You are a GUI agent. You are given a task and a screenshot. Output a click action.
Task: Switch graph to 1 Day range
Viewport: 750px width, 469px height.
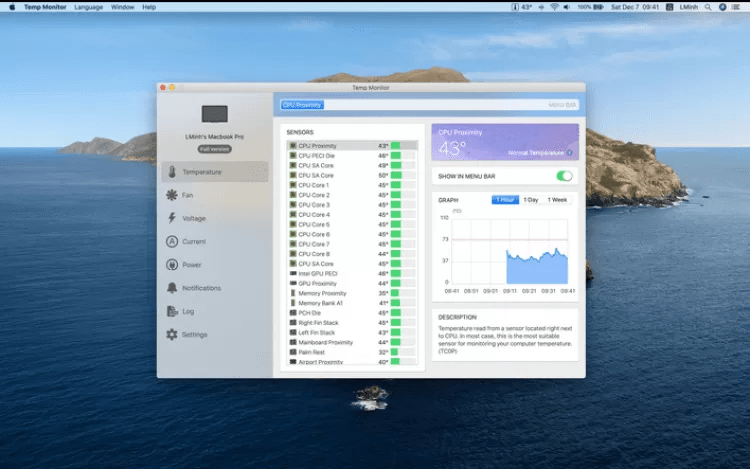point(531,200)
